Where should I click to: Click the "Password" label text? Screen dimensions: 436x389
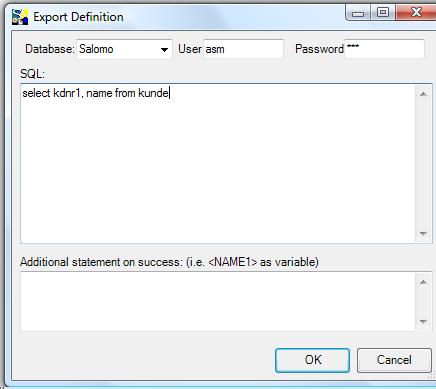click(x=319, y=49)
